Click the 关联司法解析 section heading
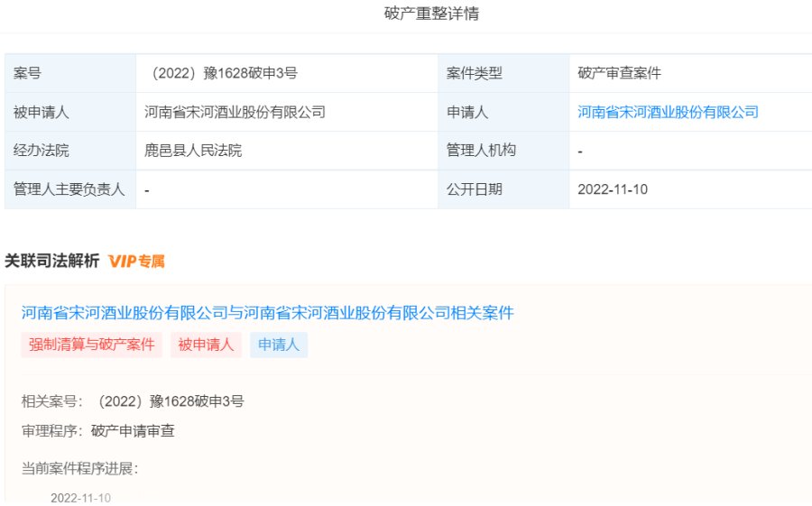 [x=51, y=262]
